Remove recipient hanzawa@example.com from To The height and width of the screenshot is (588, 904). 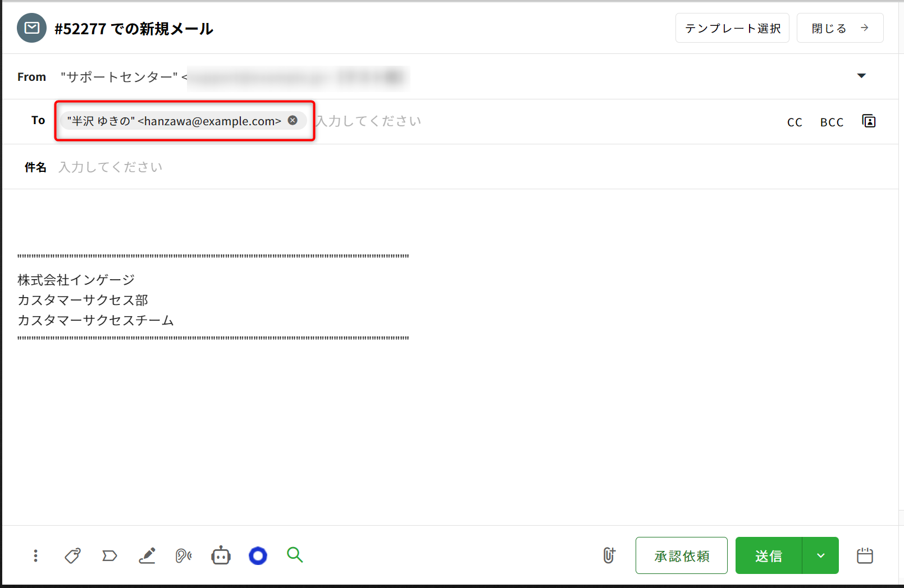[x=293, y=120]
